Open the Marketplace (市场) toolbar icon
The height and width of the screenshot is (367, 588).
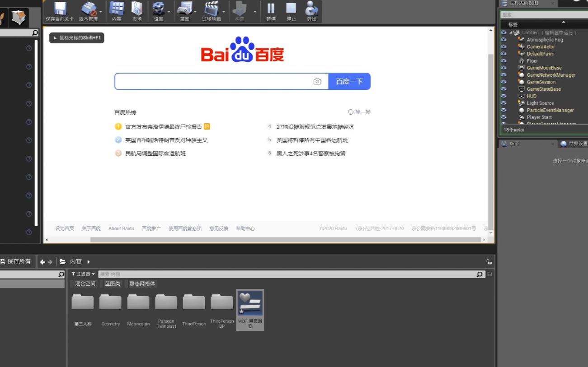coord(137,9)
